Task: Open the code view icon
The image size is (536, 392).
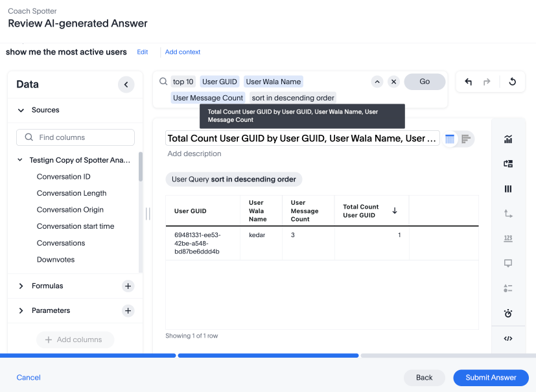Action: (x=508, y=338)
